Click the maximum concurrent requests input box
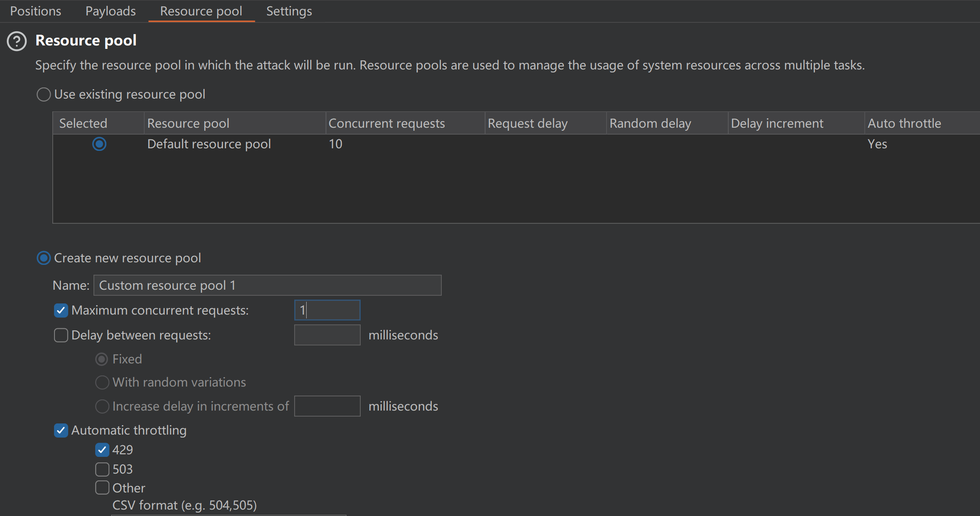This screenshot has width=980, height=516. (x=327, y=310)
